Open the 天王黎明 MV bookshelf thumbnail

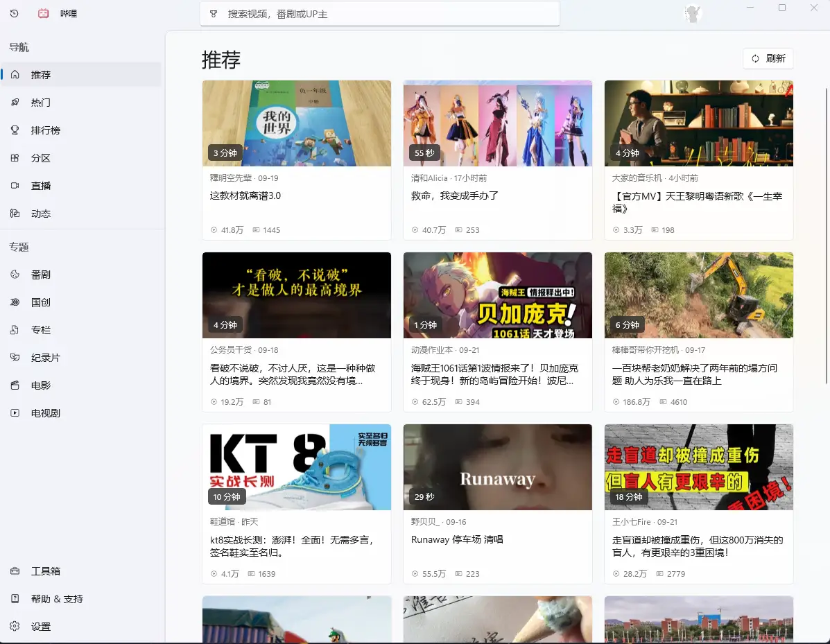(699, 123)
